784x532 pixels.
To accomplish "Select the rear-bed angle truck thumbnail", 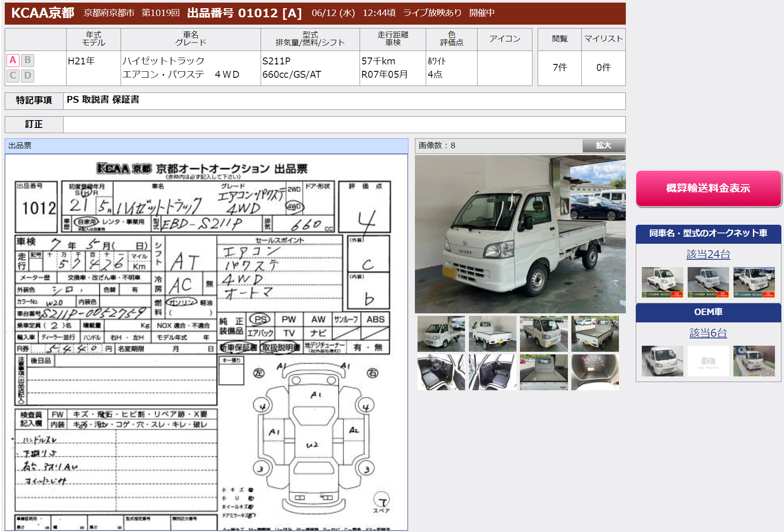I will pos(595,334).
